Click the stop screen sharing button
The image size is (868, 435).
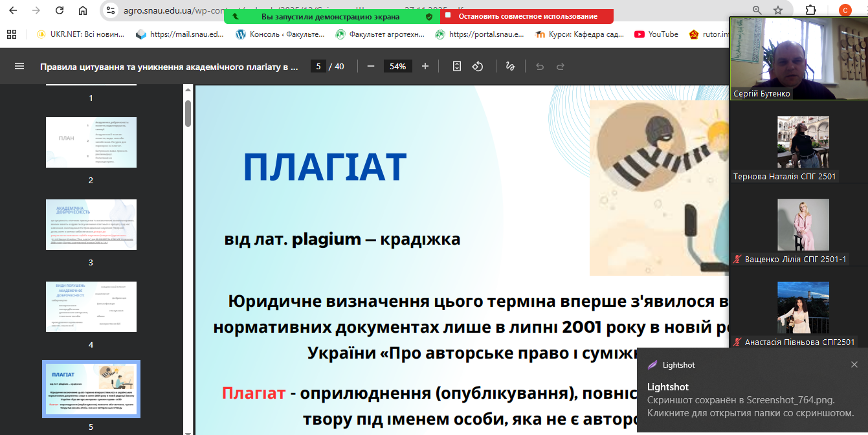[527, 16]
